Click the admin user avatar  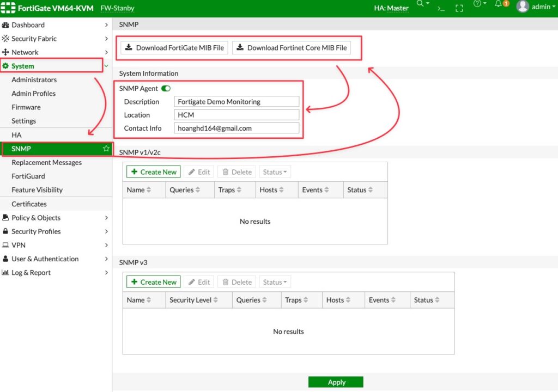coord(523,7)
